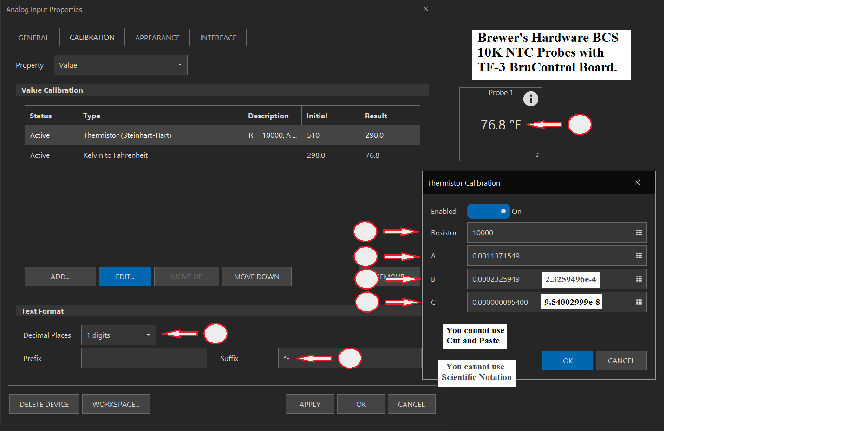The image size is (868, 432).
Task: Open keypad icon for coefficient B field
Action: 639,279
